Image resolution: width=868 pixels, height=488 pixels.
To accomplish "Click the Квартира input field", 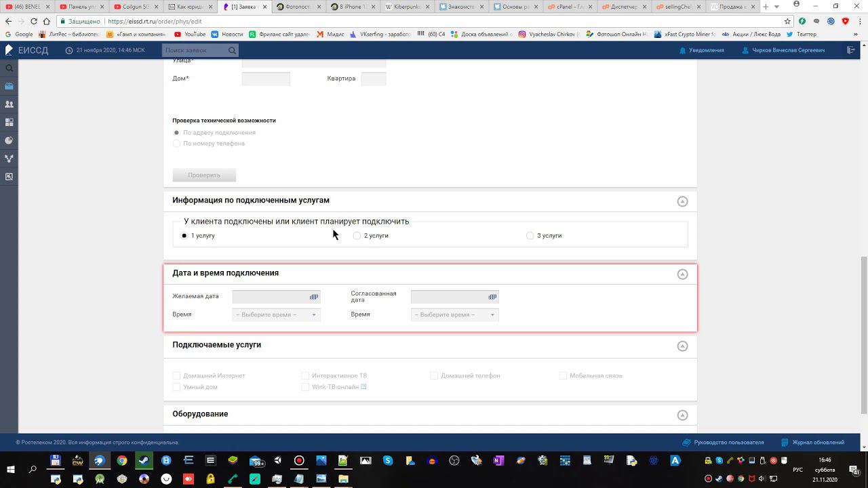I will pos(374,79).
